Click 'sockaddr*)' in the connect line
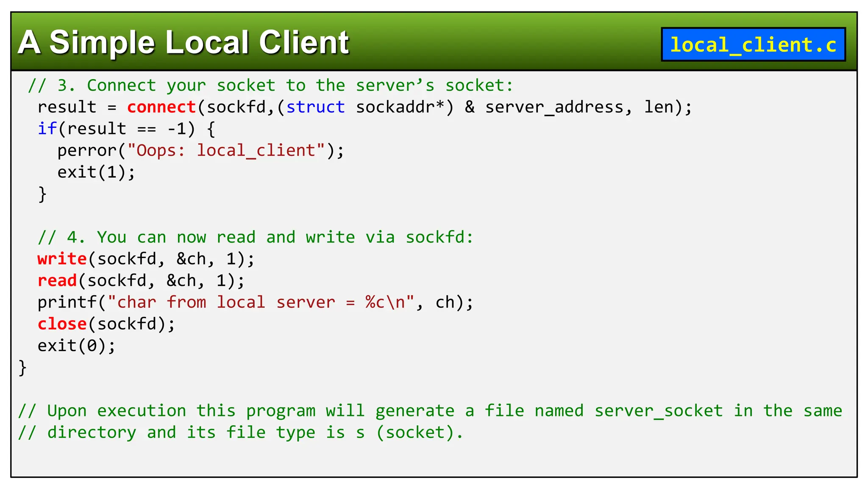 pos(405,107)
